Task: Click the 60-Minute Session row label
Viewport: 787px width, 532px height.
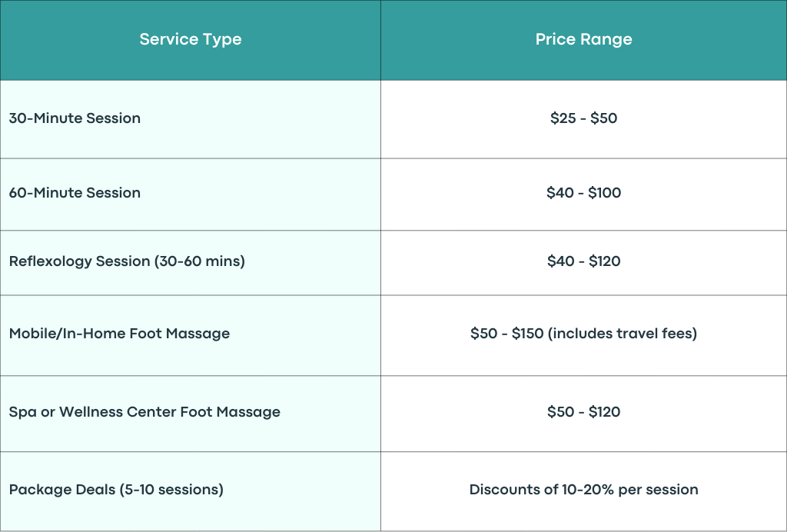Action: [75, 193]
